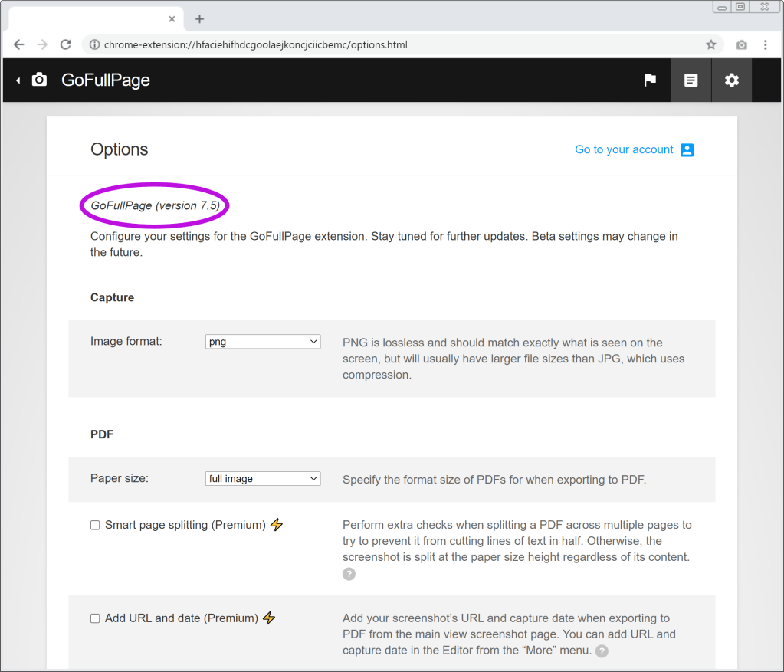Follow the Go to your account link
Screen dimensions: 784x672
coord(623,149)
